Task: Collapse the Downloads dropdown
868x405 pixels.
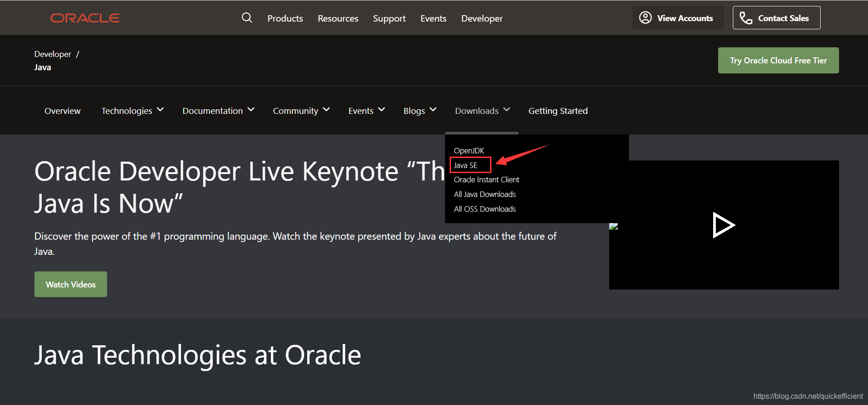Action: [482, 111]
